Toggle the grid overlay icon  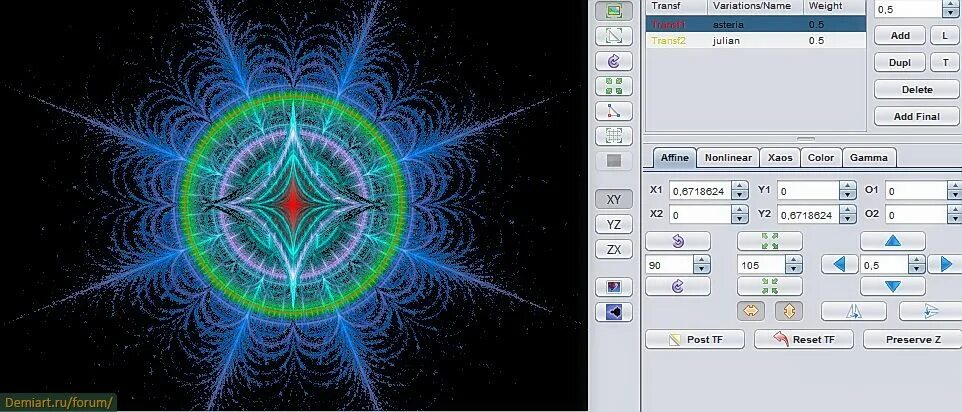point(614,135)
